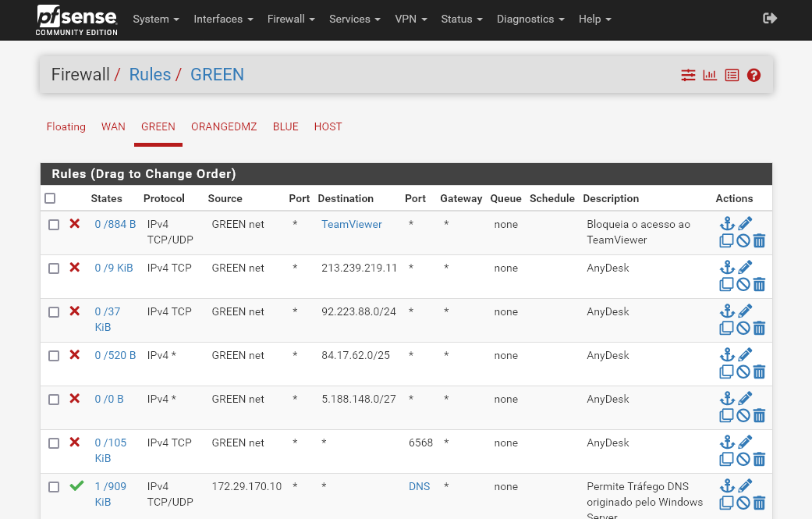
Task: Copy the 92.223.88.0/24 AnyDesk rule
Action: pyautogui.click(x=726, y=329)
